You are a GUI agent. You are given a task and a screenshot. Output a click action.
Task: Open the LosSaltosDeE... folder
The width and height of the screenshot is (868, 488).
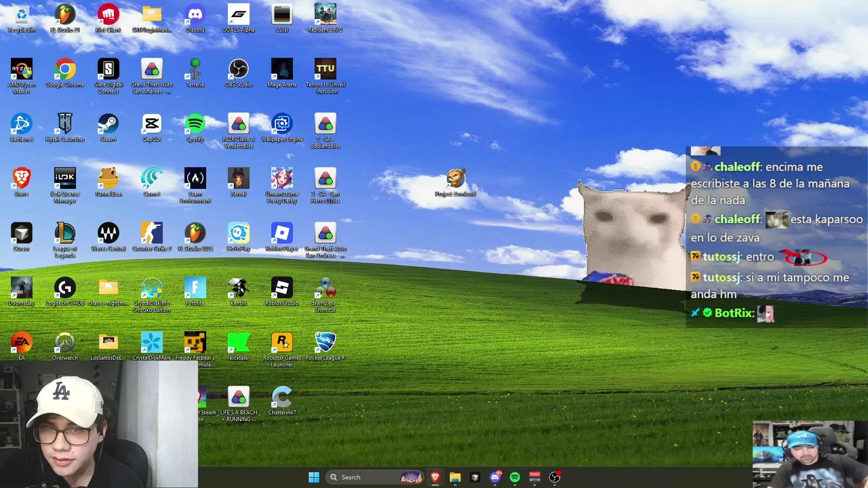[x=108, y=346]
